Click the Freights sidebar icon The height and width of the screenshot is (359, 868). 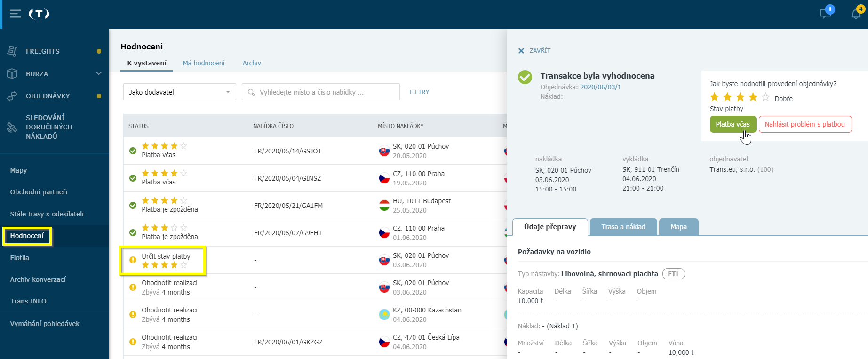coord(12,51)
